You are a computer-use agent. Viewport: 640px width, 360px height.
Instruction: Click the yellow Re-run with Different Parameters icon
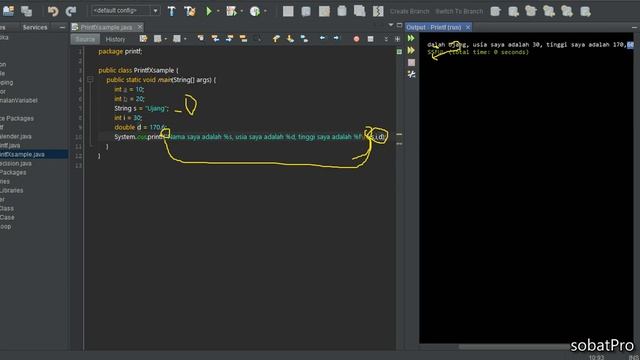click(411, 50)
